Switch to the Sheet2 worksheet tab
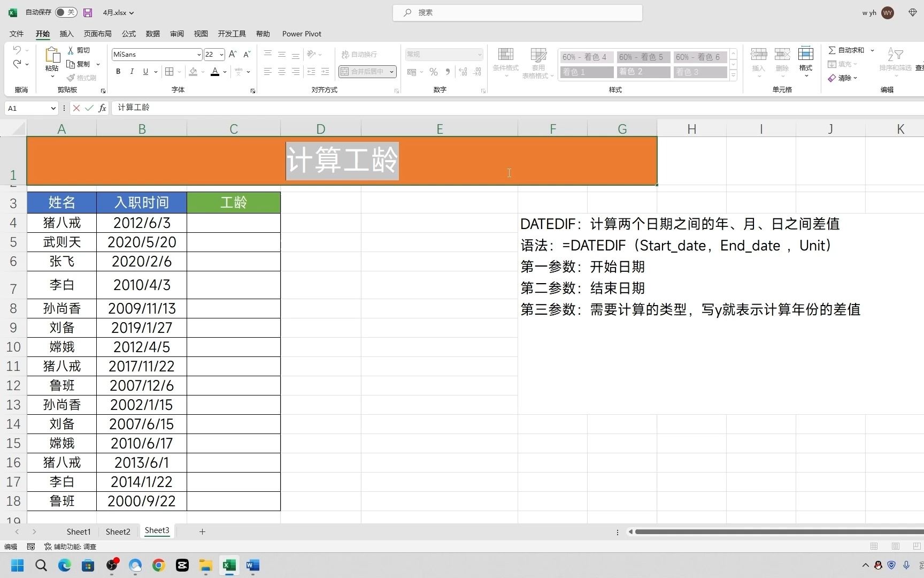This screenshot has height=578, width=924. [118, 531]
